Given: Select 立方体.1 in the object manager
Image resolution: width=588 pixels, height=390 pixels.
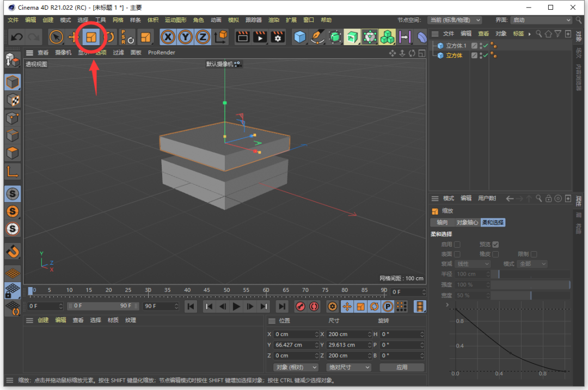Looking at the screenshot, I should [456, 46].
